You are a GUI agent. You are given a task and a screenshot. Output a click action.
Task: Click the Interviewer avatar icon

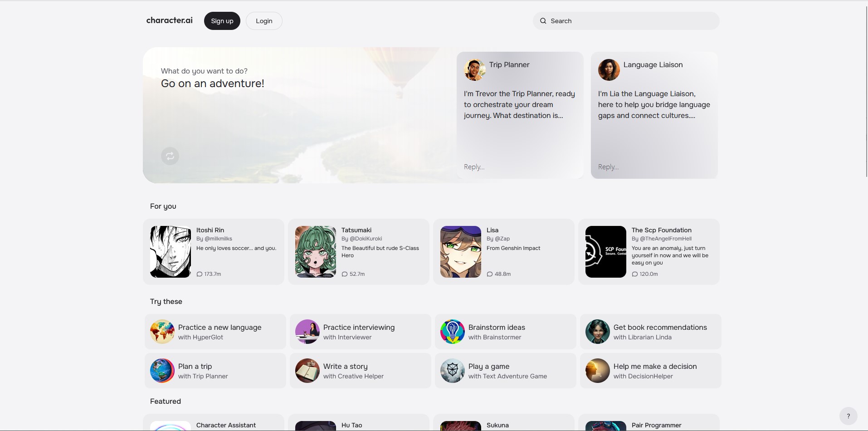[307, 332]
